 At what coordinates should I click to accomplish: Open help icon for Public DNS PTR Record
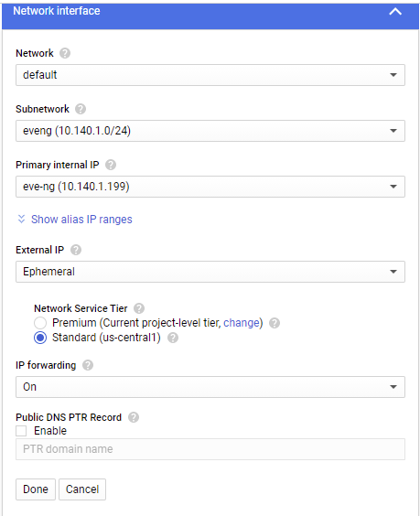click(x=134, y=417)
